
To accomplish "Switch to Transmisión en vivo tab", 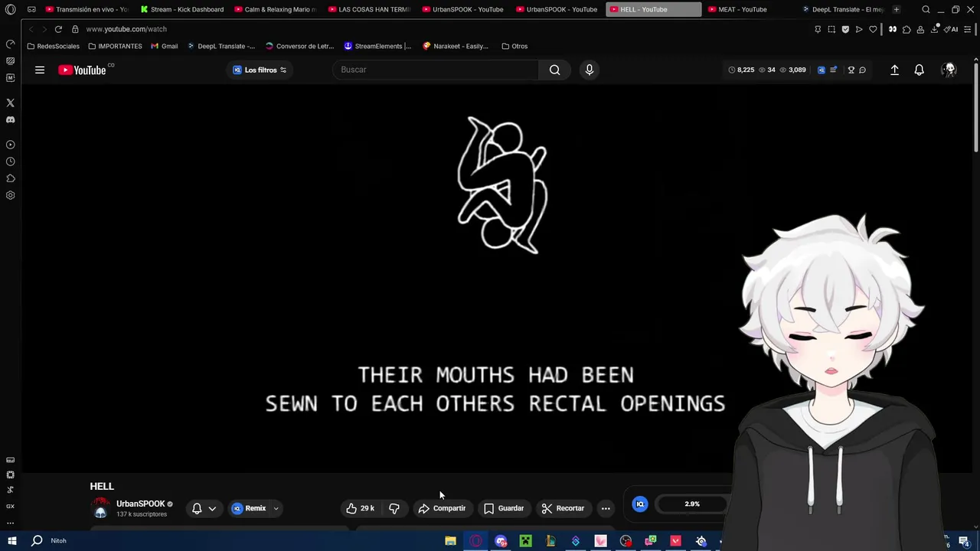I will coord(87,9).
